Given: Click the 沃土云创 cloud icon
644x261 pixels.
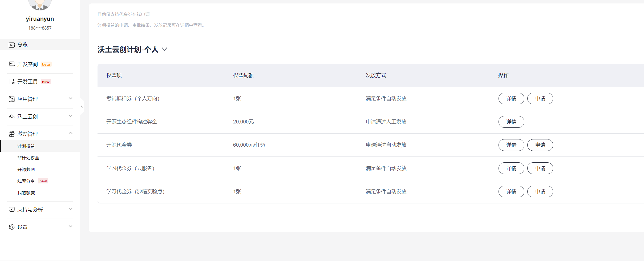Looking at the screenshot, I should coord(12,117).
